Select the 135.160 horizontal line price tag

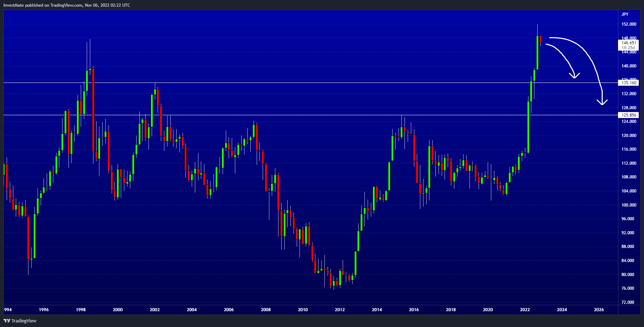(629, 83)
